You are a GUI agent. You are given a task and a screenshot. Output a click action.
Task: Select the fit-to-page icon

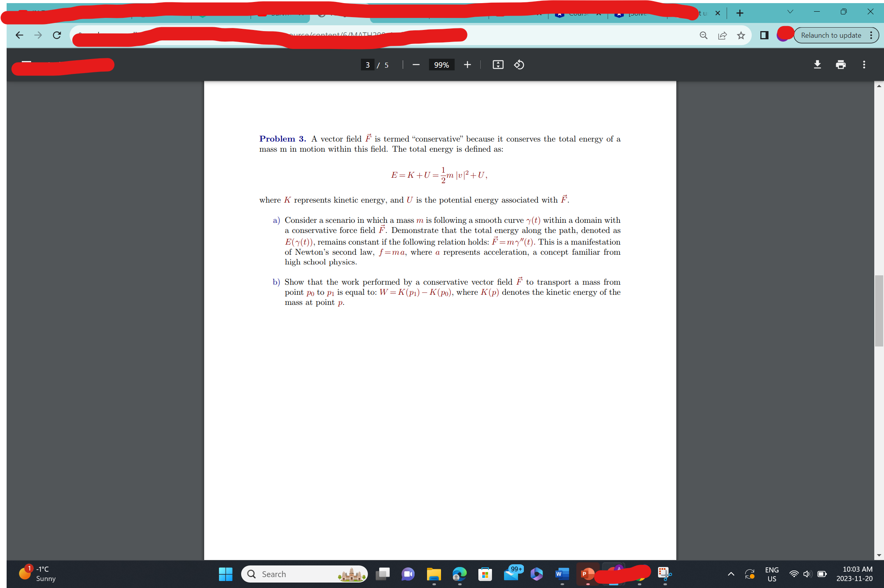point(498,65)
